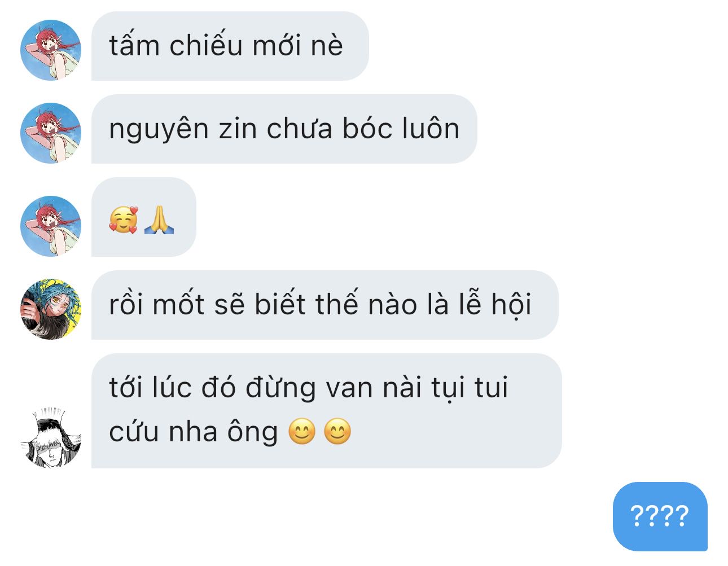
Task: Select the 'rồi mốt sẽ biết thế nào là lễ hội' message
Action: (x=324, y=305)
